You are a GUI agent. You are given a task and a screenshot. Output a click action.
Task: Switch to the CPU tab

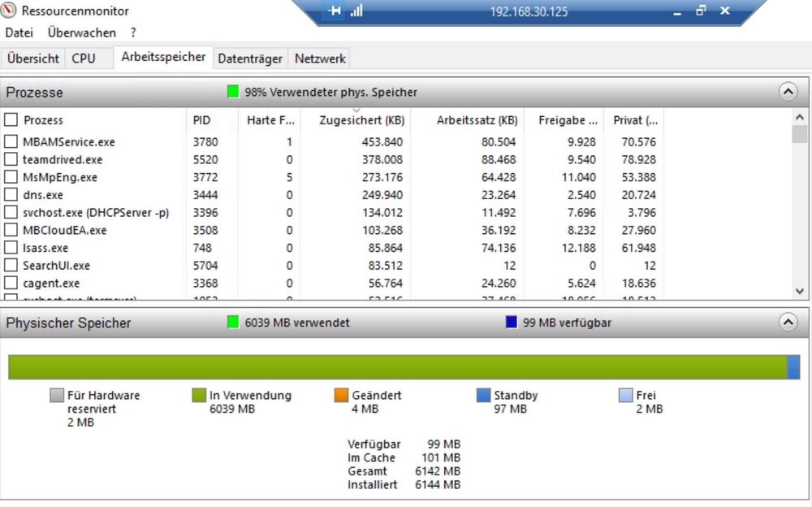point(84,58)
